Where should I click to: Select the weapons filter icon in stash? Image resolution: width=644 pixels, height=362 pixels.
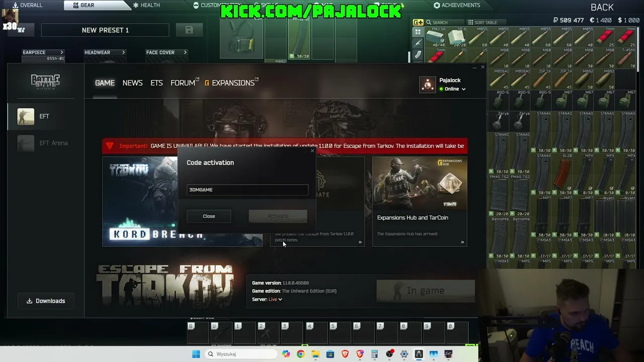(418, 43)
